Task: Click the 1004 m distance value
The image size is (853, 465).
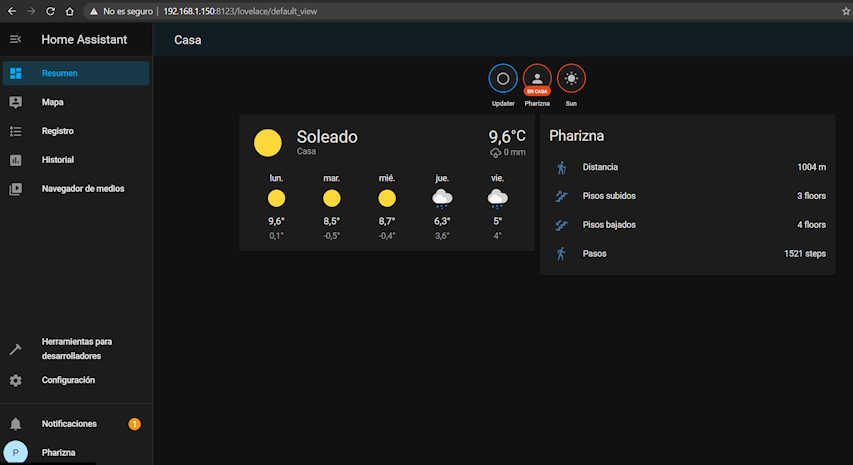Action: pyautogui.click(x=812, y=168)
